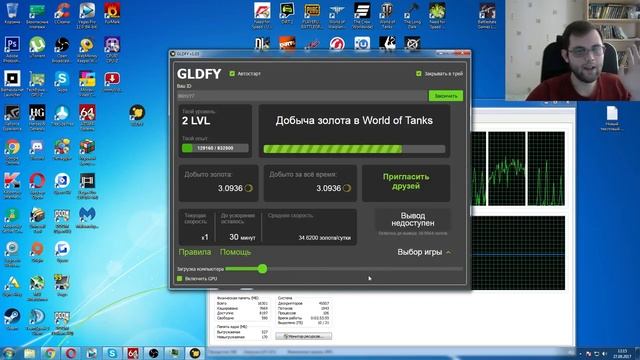The width and height of the screenshot is (640, 360).
Task: Launch Adobe Photoshop from the desktop
Action: click(x=12, y=49)
